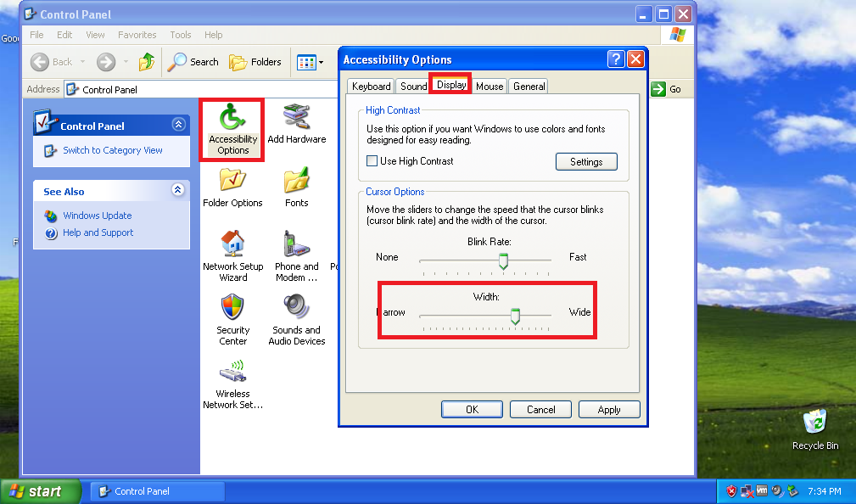The width and height of the screenshot is (856, 504).
Task: Open the Edit menu
Action: 64,35
